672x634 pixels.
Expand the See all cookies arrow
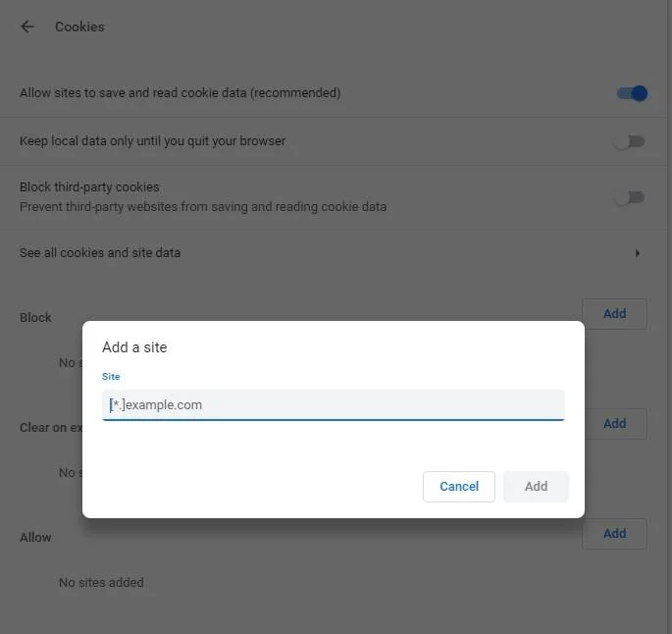(x=638, y=253)
